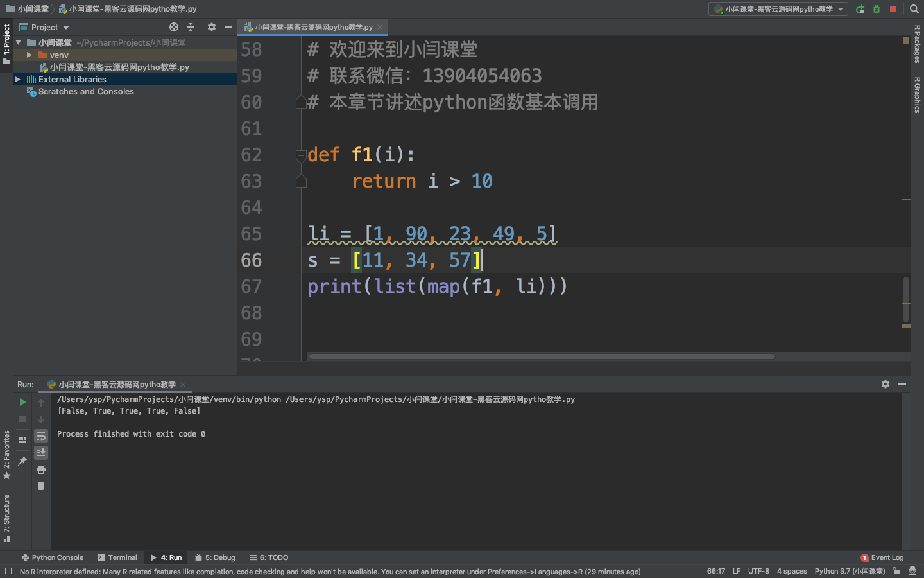Clear the Run console with the trash icon
This screenshot has width=924, height=578.
coord(41,486)
